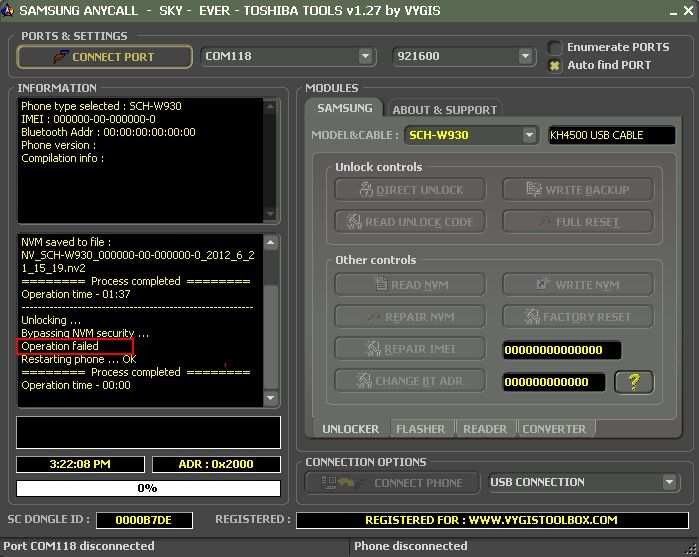The image size is (699, 557).
Task: Click the ADR : 0x2000 address display
Action: (x=216, y=464)
